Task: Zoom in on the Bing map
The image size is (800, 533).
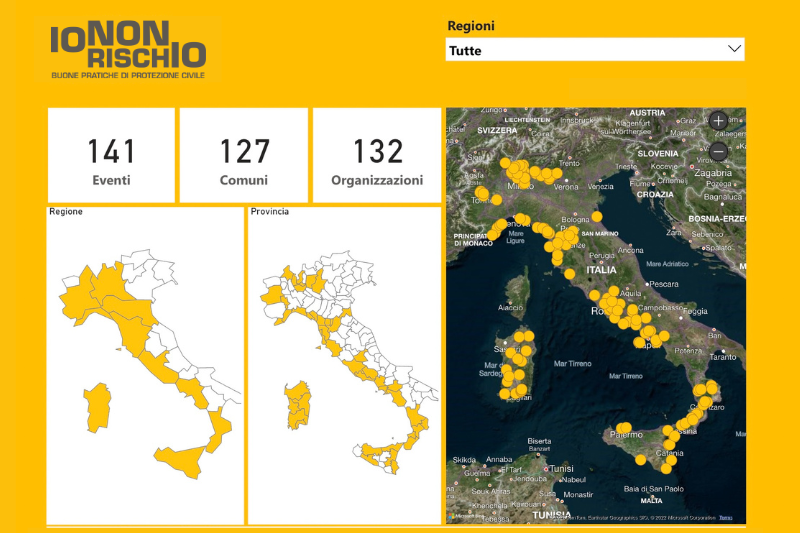Action: coord(718,121)
